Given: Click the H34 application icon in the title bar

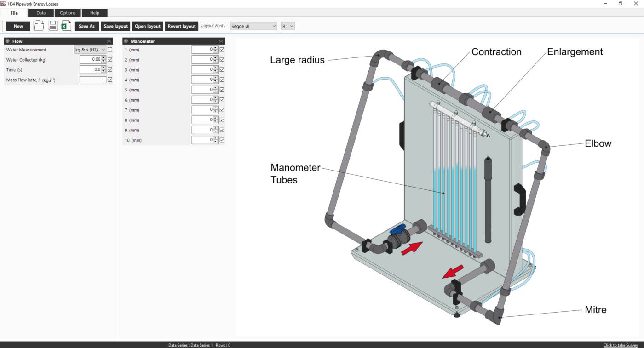Looking at the screenshot, I should 4,4.
